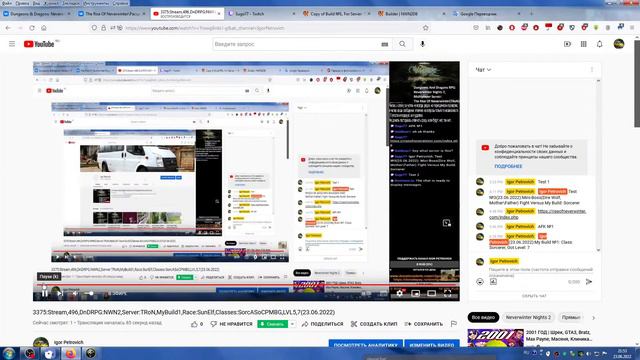This screenshot has height=360, width=640.
Task: Open the chat three-dot options menu
Action: (x=592, y=70)
